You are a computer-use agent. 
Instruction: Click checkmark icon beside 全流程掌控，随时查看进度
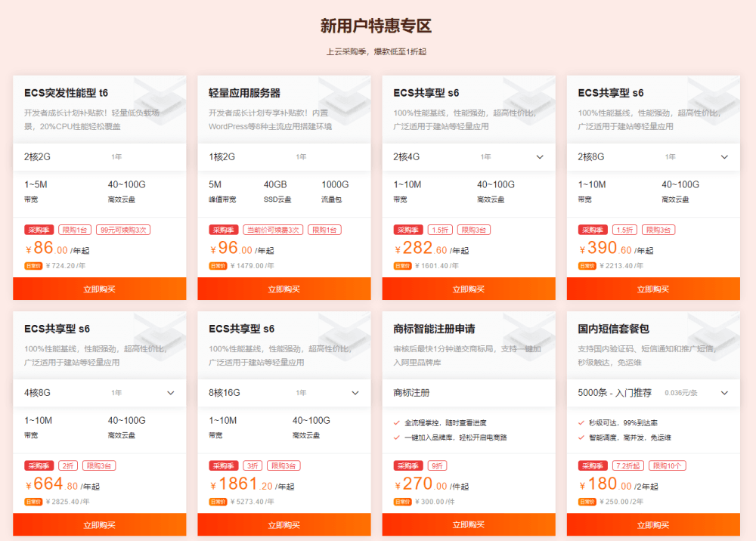point(397,423)
